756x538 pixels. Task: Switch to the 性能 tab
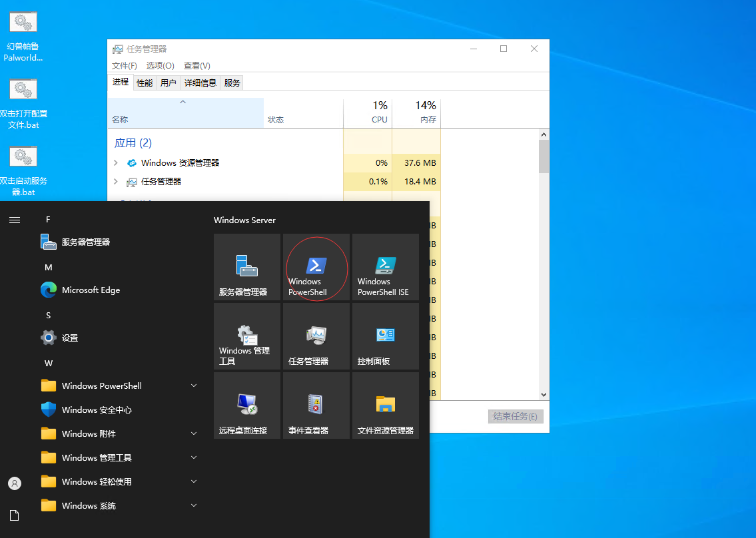[145, 83]
